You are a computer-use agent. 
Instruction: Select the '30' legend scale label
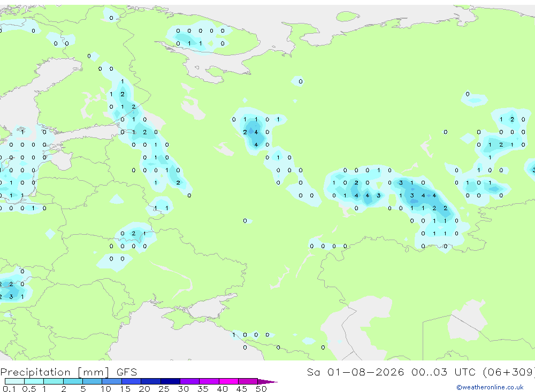pyautogui.click(x=183, y=389)
